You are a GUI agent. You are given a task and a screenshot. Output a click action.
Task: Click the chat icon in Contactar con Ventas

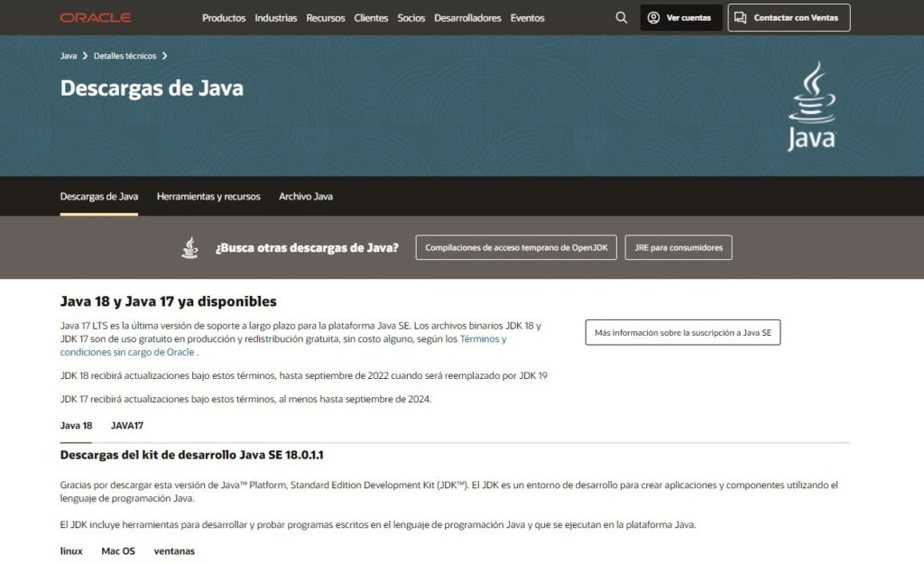[740, 18]
